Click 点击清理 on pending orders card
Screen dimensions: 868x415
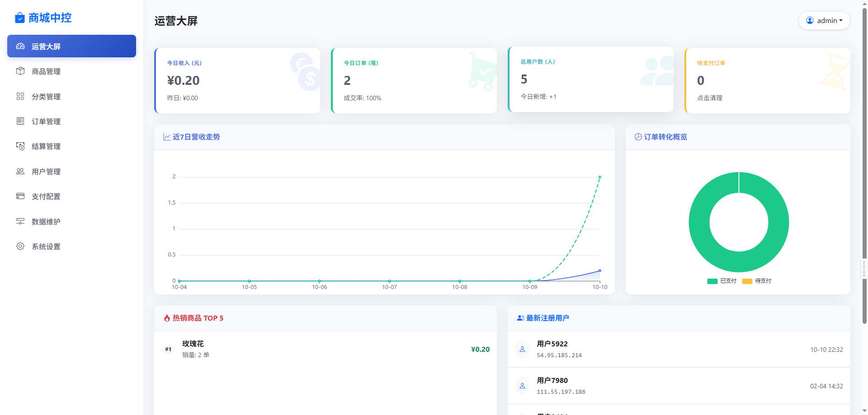point(710,98)
